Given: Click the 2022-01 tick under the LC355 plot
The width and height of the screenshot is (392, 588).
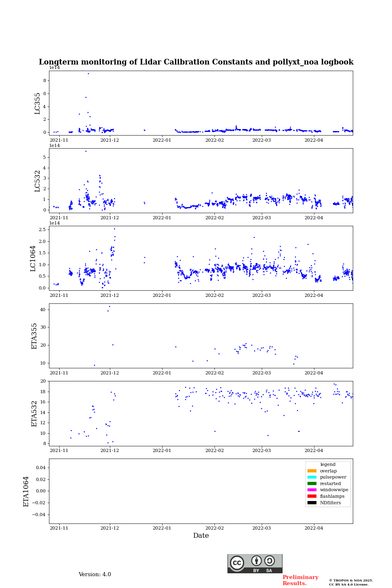Looking at the screenshot, I should point(162,140).
